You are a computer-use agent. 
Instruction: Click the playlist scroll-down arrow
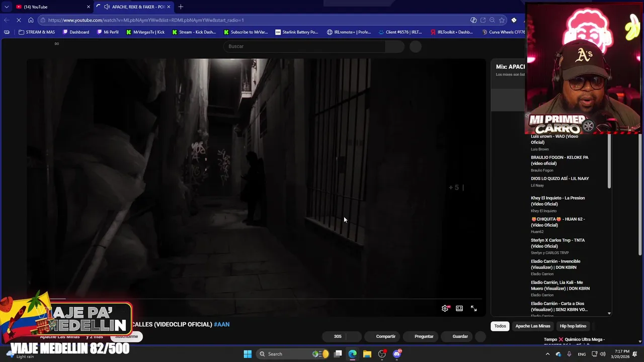[609, 313]
